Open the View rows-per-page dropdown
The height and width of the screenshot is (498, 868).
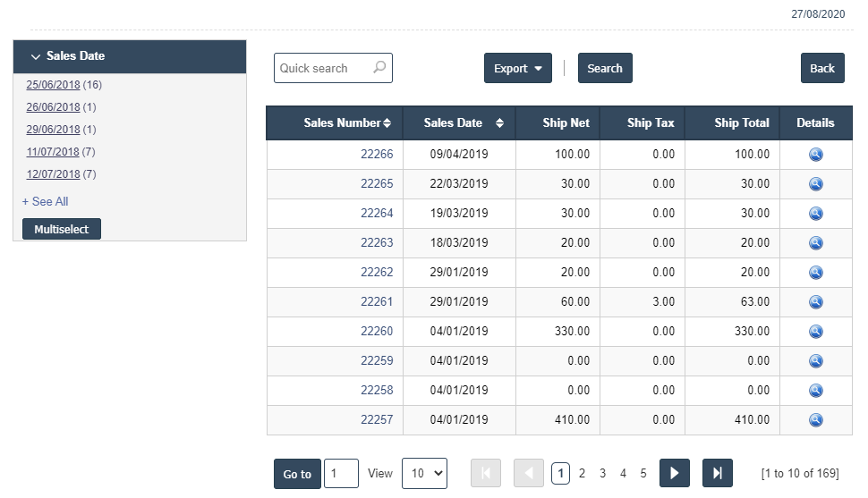(424, 473)
